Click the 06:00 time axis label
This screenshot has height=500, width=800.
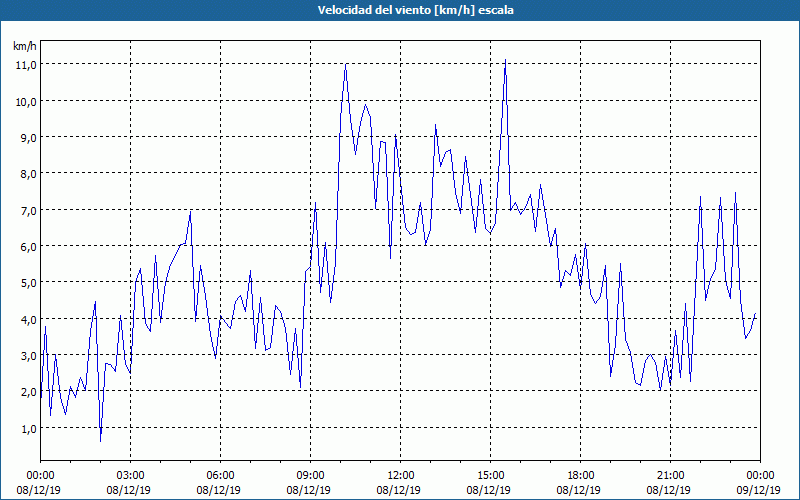[x=220, y=476]
